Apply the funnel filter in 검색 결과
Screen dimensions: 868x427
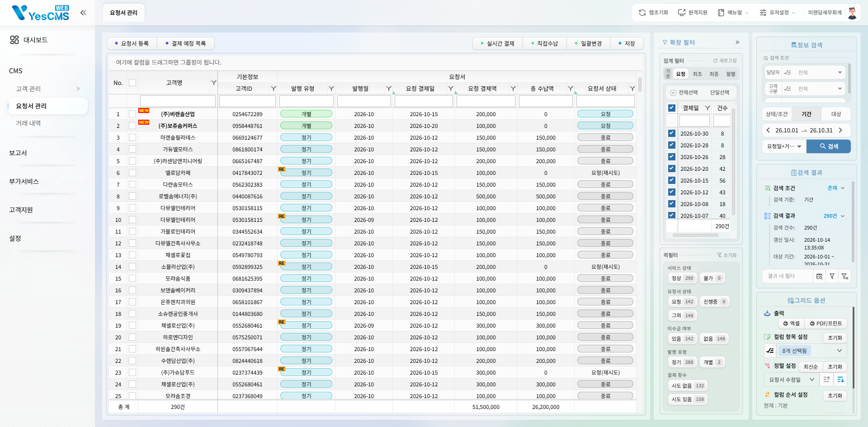coord(832,276)
